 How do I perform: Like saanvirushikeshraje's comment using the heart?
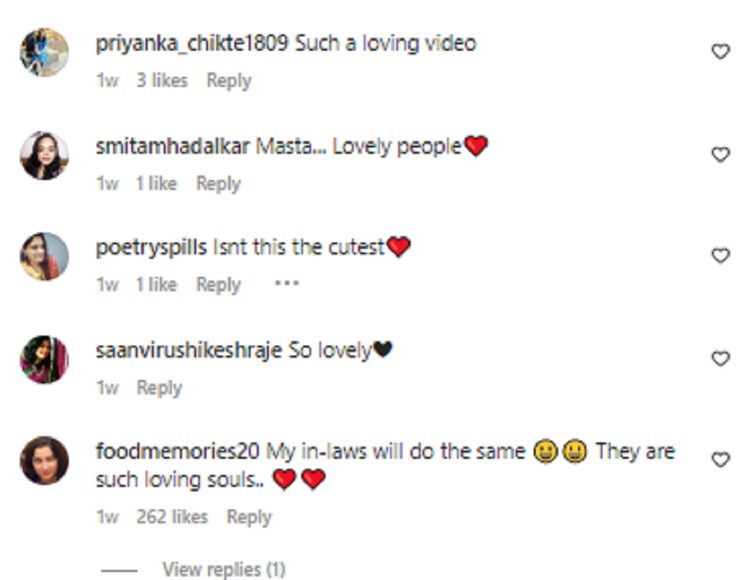(720, 358)
